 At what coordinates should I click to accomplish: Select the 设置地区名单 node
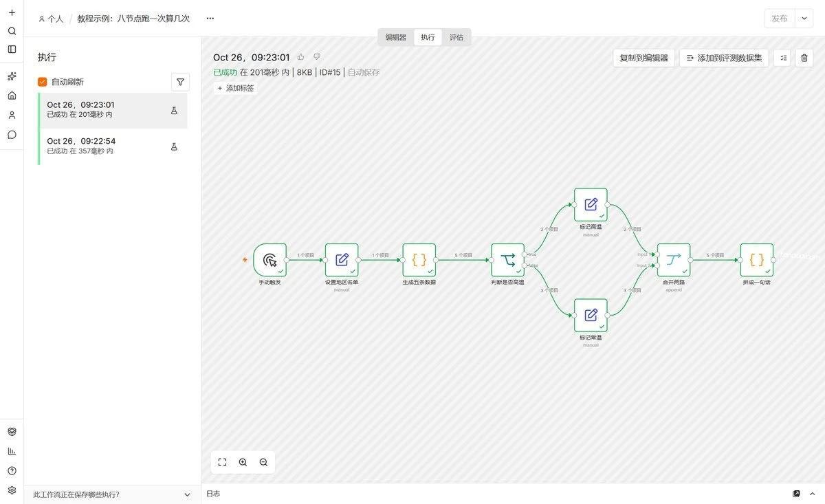[342, 260]
